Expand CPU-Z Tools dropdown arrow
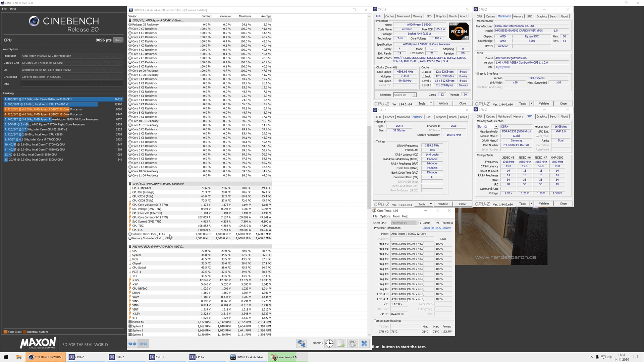The height and width of the screenshot is (362, 644). 431,104
